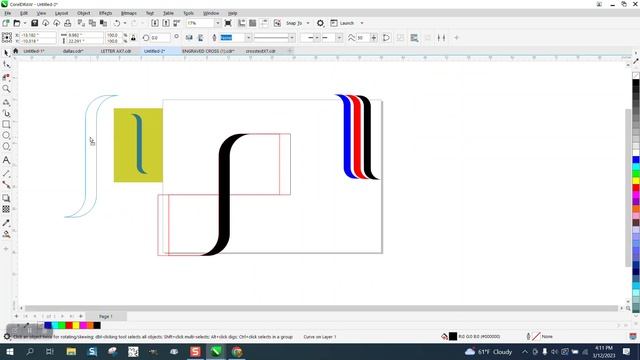The image size is (640, 360).
Task: Select the Polygon tool
Action: tap(6, 146)
